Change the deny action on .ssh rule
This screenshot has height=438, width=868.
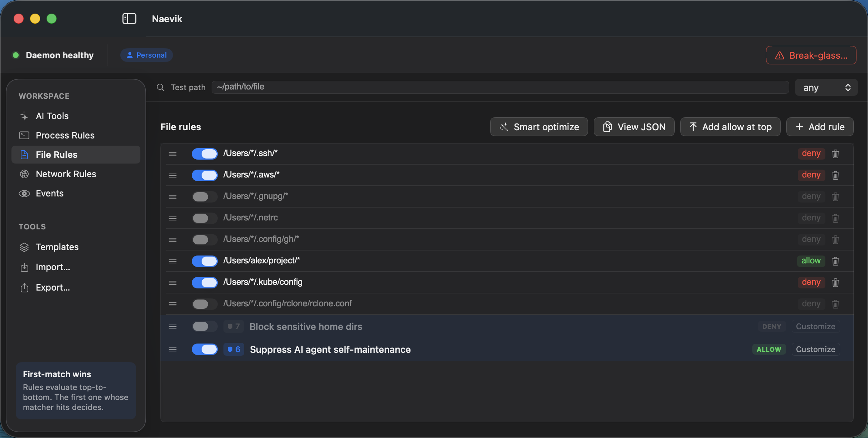pyautogui.click(x=811, y=154)
